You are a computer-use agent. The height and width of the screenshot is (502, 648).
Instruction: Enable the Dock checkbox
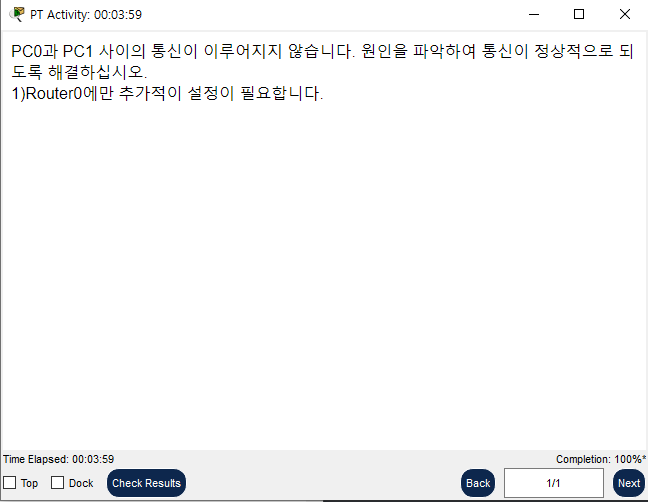[57, 483]
